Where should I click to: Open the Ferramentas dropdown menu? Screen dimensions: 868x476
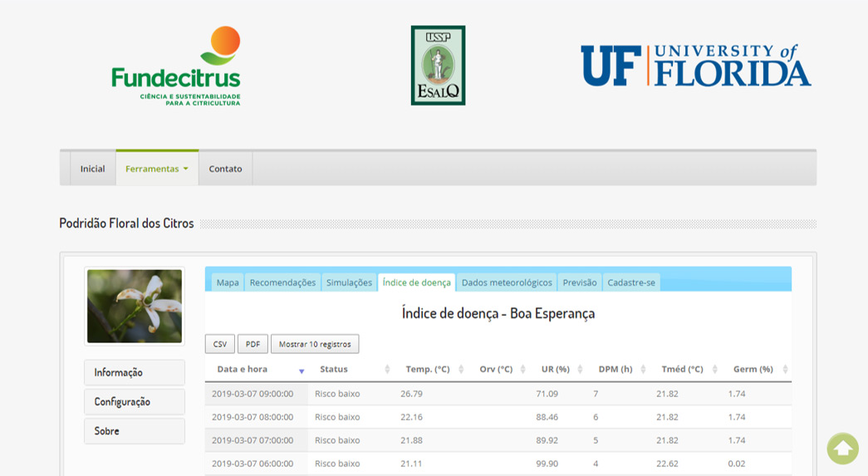[157, 169]
